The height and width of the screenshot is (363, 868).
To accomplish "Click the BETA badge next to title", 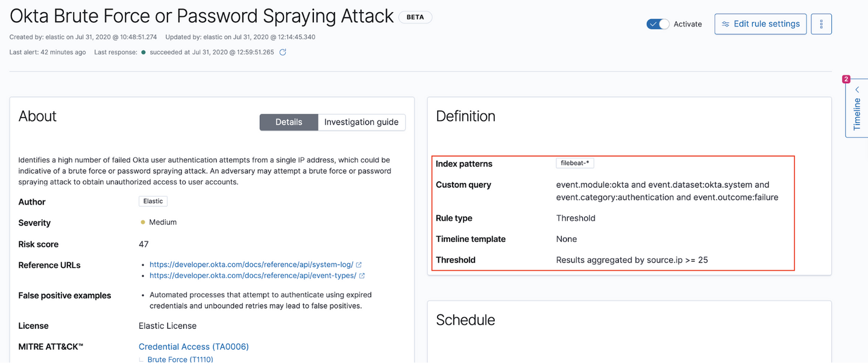I will point(415,17).
